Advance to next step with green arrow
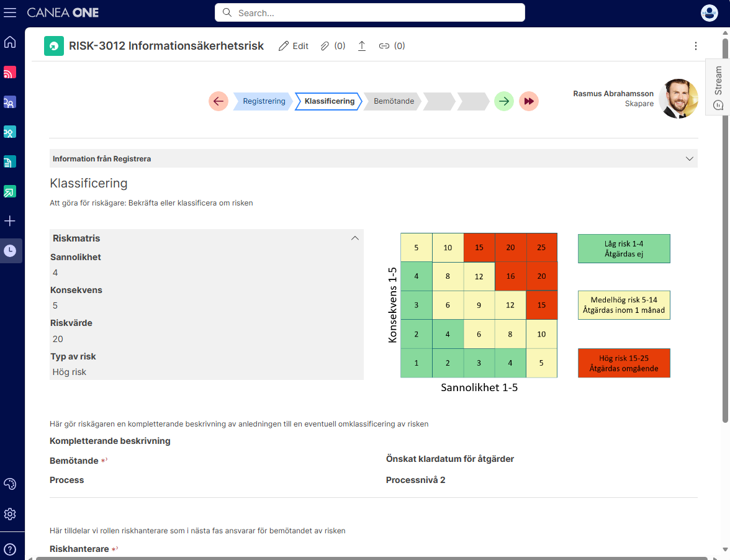The height and width of the screenshot is (560, 730). [504, 101]
